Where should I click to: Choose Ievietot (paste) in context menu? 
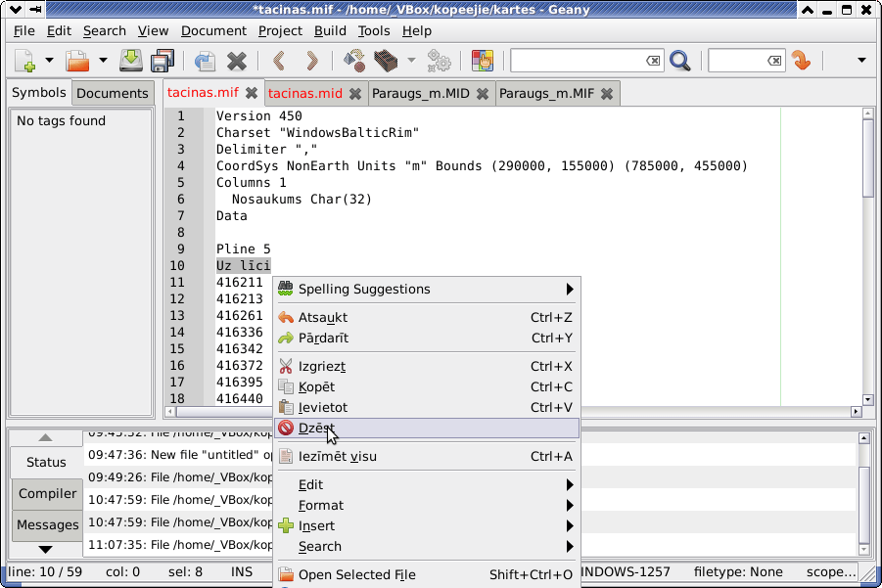pos(427,408)
